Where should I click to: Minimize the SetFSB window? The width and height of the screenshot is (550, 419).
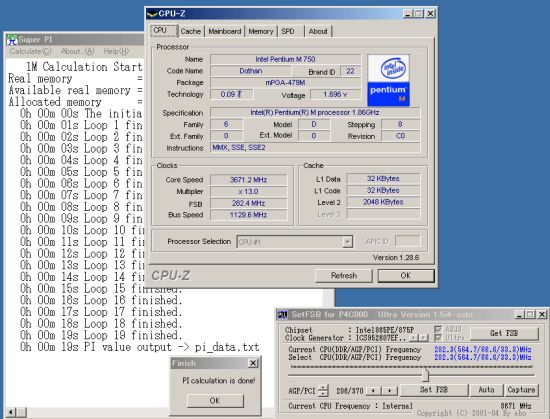(x=519, y=314)
